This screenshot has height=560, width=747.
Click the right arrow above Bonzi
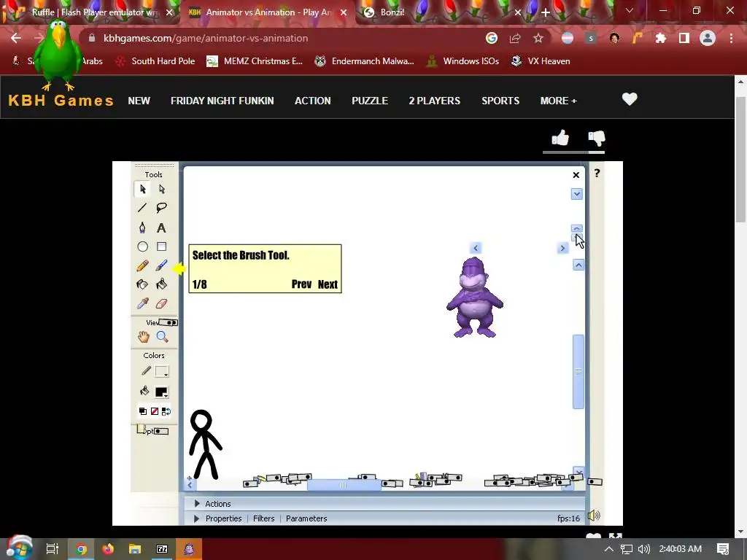(562, 248)
